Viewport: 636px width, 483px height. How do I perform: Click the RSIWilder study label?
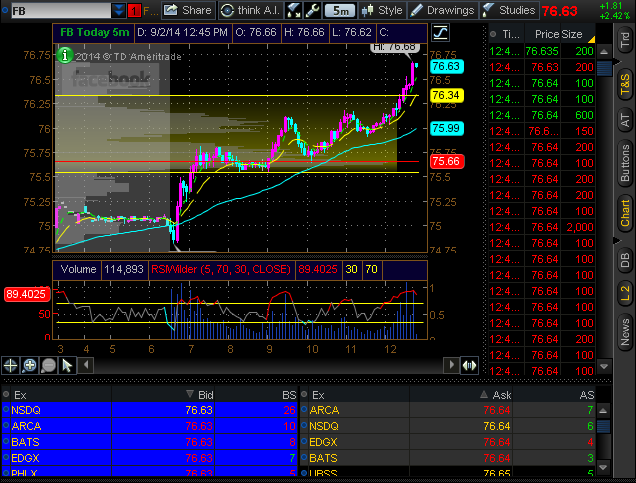221,269
